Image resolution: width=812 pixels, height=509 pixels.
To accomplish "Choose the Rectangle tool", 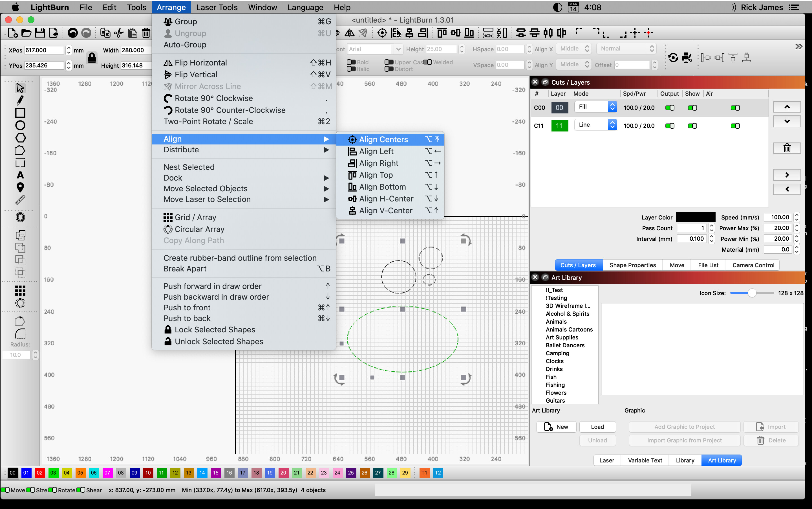I will pyautogui.click(x=20, y=113).
